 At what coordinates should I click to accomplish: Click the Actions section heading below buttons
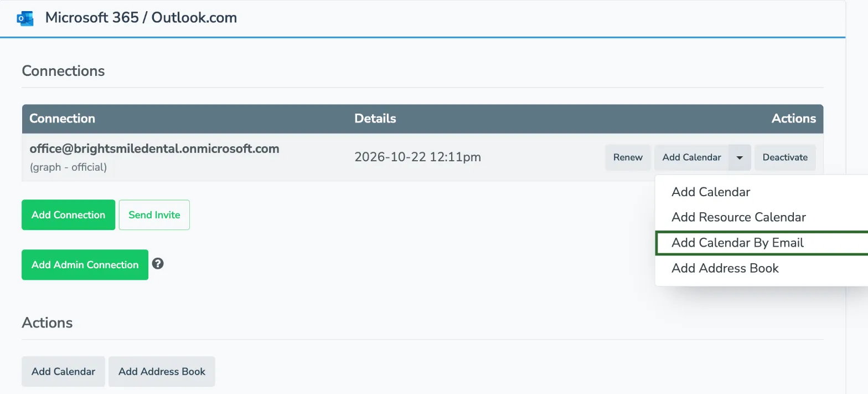(47, 323)
